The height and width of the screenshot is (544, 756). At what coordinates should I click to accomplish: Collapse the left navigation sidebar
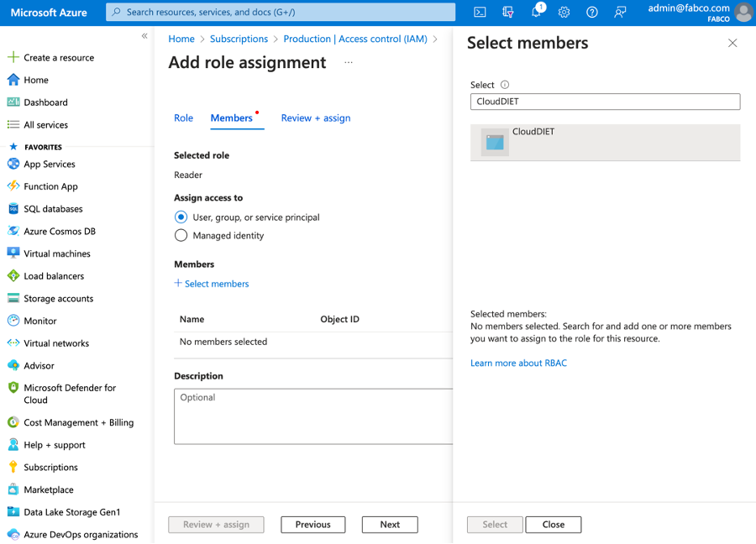[x=144, y=36]
